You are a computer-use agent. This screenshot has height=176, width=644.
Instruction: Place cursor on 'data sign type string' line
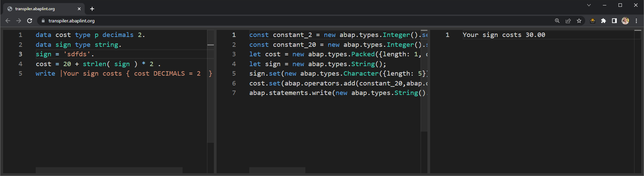point(79,45)
